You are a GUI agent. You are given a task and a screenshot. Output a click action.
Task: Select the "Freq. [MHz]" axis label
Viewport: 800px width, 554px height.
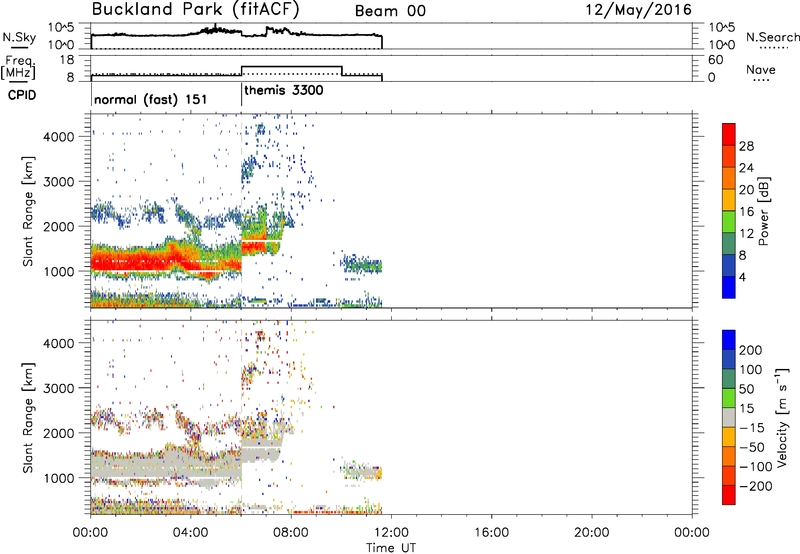pyautogui.click(x=19, y=68)
